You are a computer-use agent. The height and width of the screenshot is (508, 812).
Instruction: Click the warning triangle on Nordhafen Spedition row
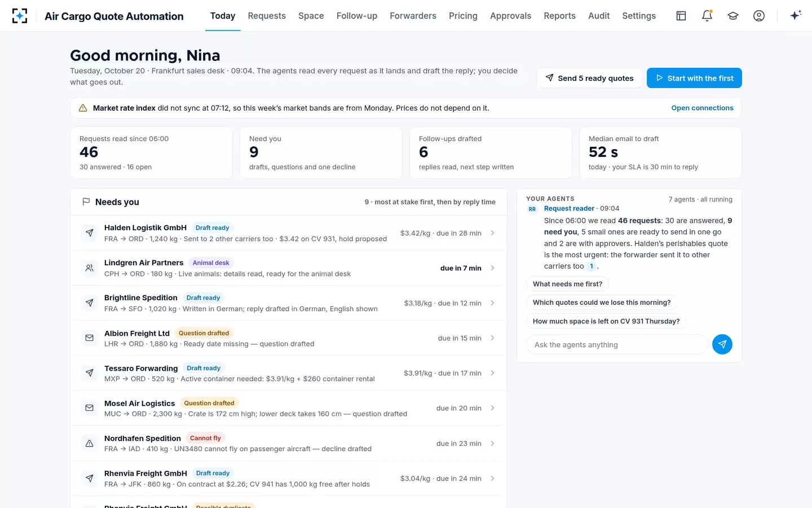[89, 444]
